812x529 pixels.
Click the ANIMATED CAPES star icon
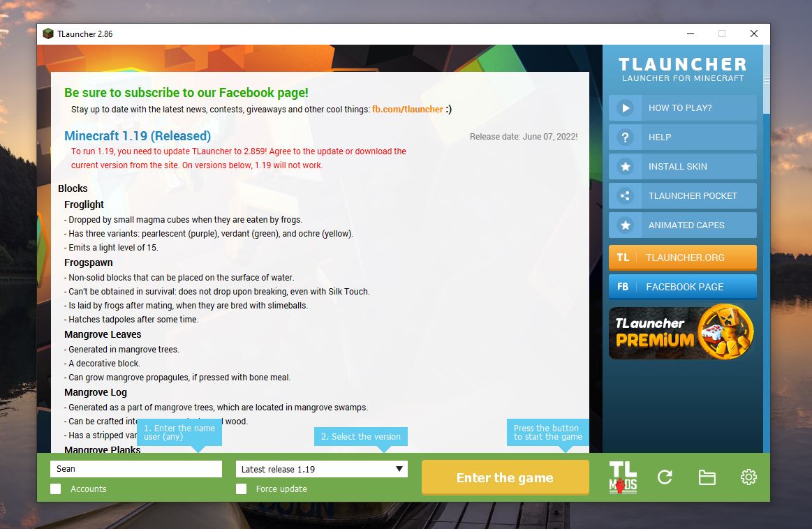pyautogui.click(x=625, y=225)
